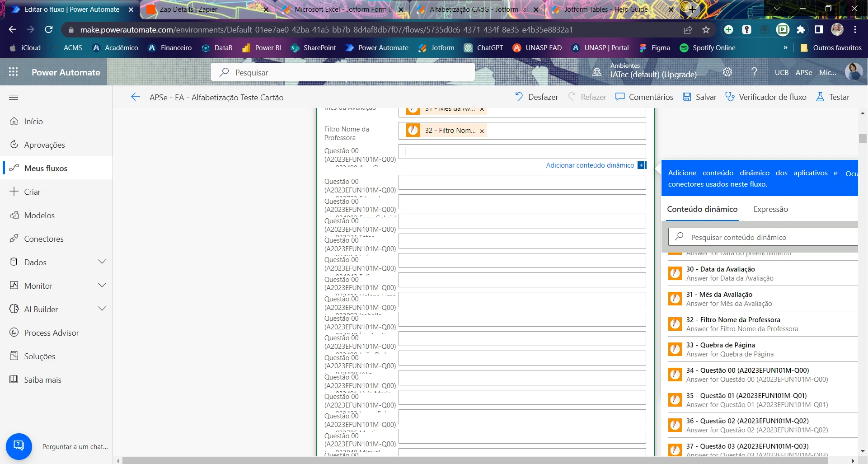
Task: Run the Verificador de fluxo checker
Action: point(731,97)
